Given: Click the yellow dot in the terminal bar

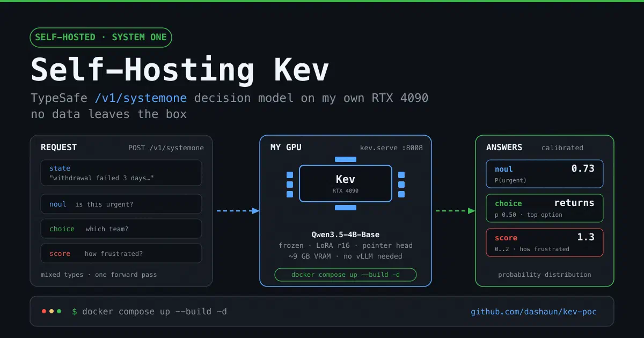Looking at the screenshot, I should click(52, 311).
